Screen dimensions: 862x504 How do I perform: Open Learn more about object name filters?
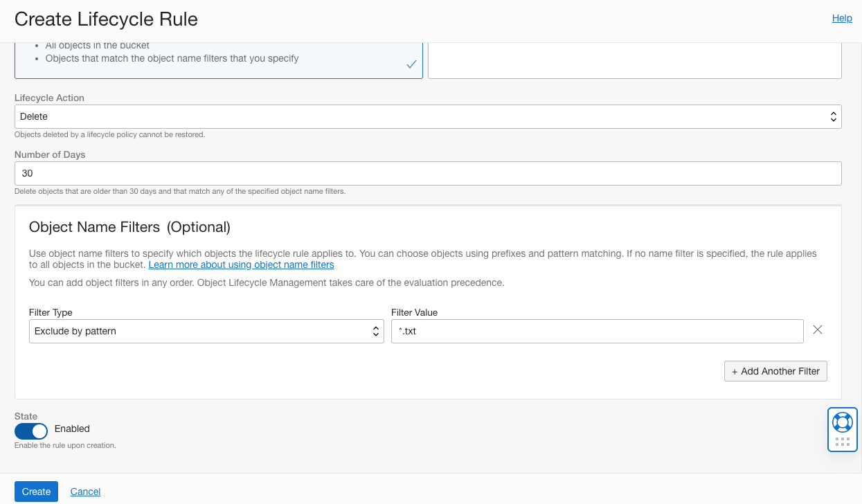pos(241,264)
